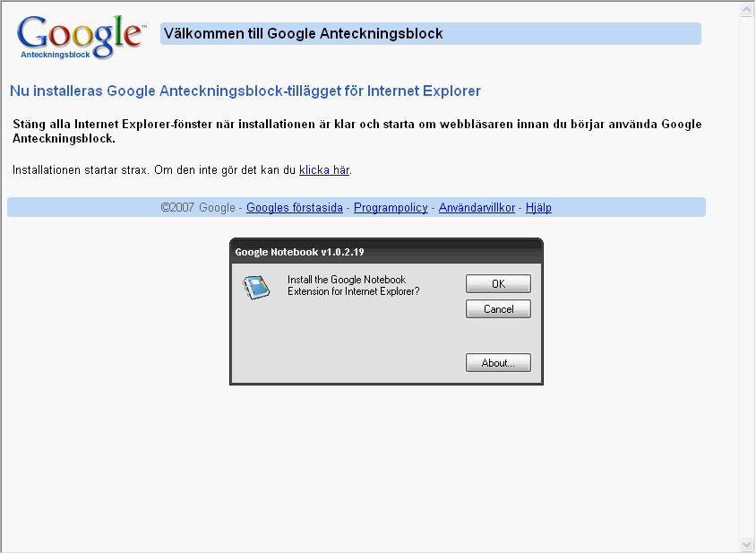Follow the "klicka här" link
The image size is (756, 554).
323,169
